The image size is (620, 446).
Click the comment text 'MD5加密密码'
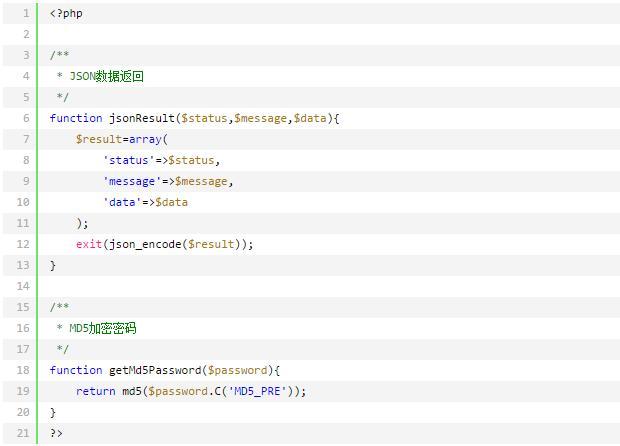pyautogui.click(x=103, y=328)
